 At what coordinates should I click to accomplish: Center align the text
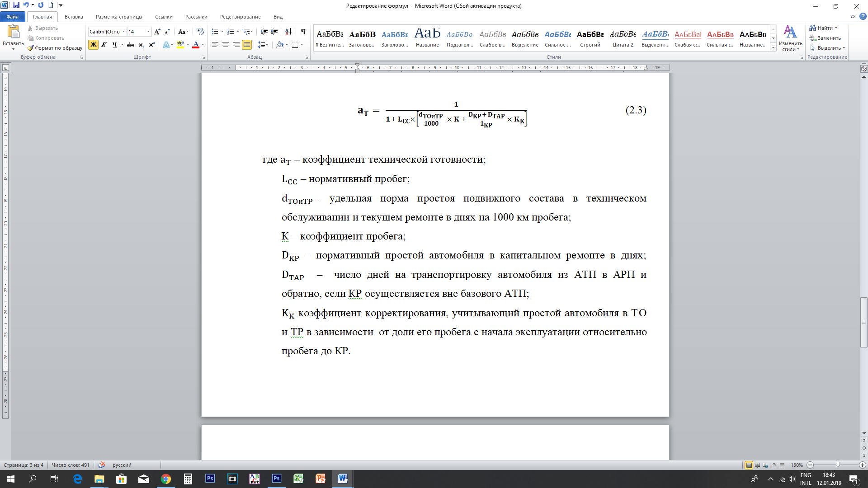coord(226,45)
